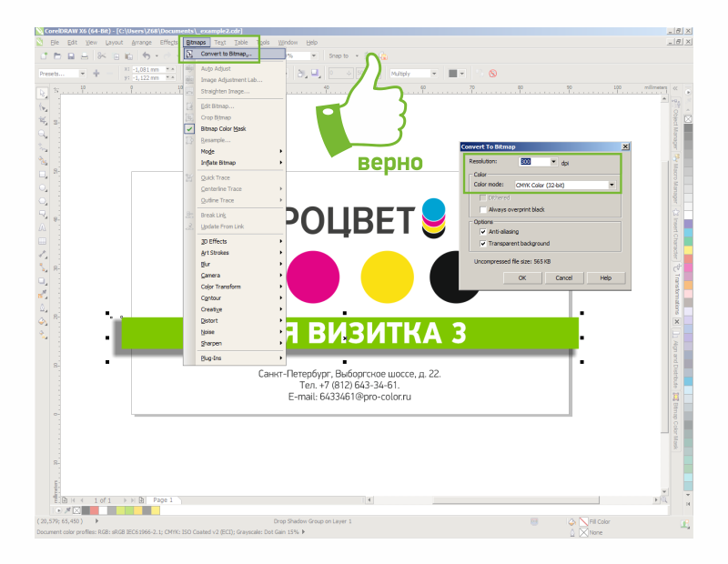This screenshot has height=564, width=728.
Task: Select the Polygon tool
Action: pos(43,201)
